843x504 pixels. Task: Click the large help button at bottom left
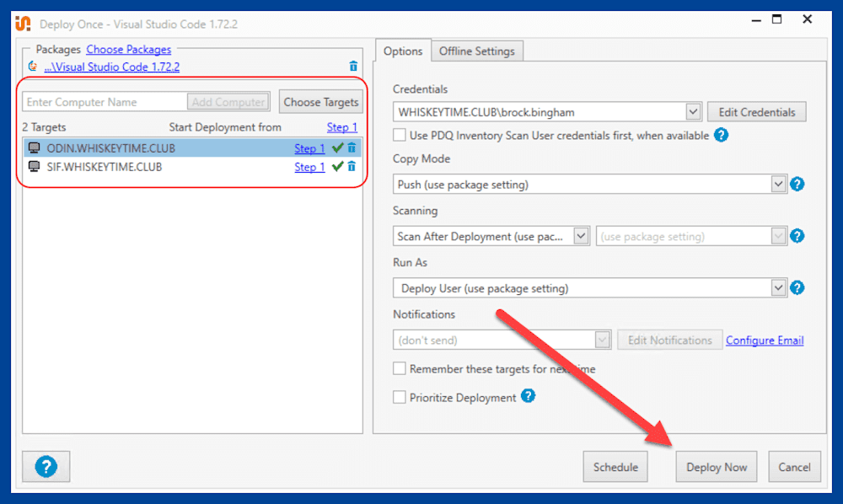coord(46,466)
